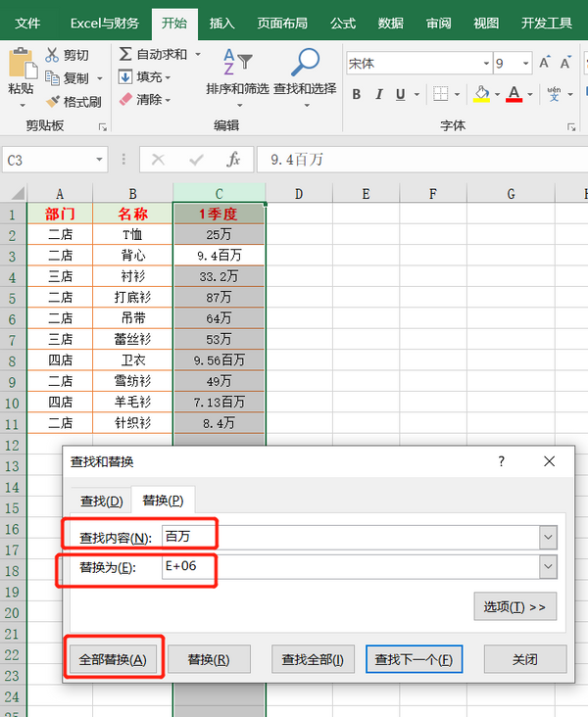Screen dimensions: 588x717
Task: Open clipboard group dialog launcher
Action: [103, 126]
